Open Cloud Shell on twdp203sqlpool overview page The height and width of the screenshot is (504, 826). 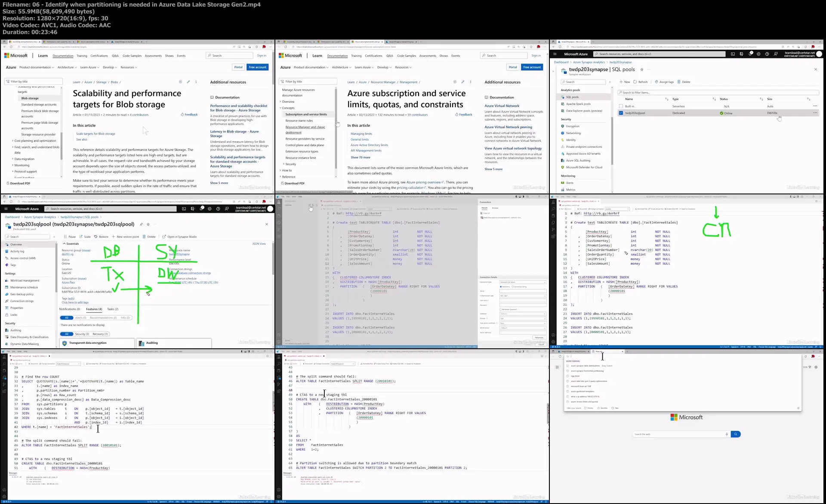coord(184,209)
